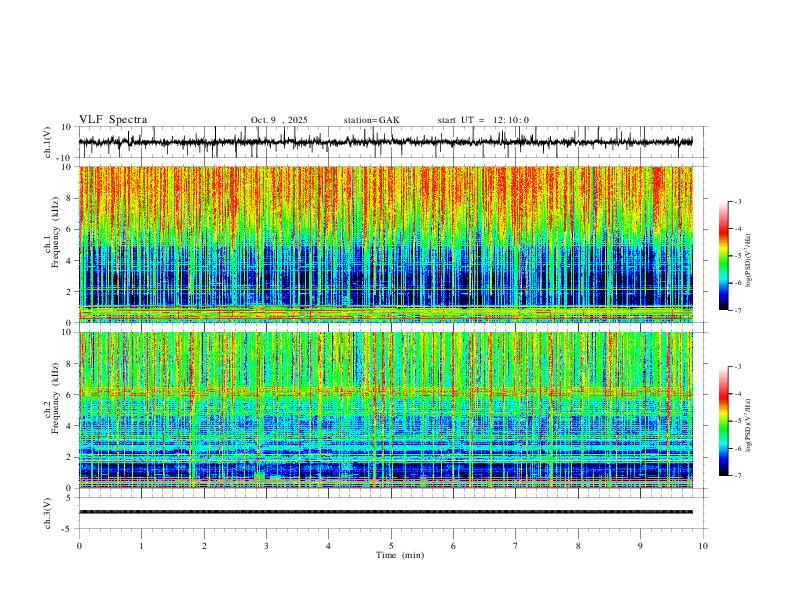Click the '-7' label on ch.2 color bar
792x612 pixels.
tap(738, 475)
